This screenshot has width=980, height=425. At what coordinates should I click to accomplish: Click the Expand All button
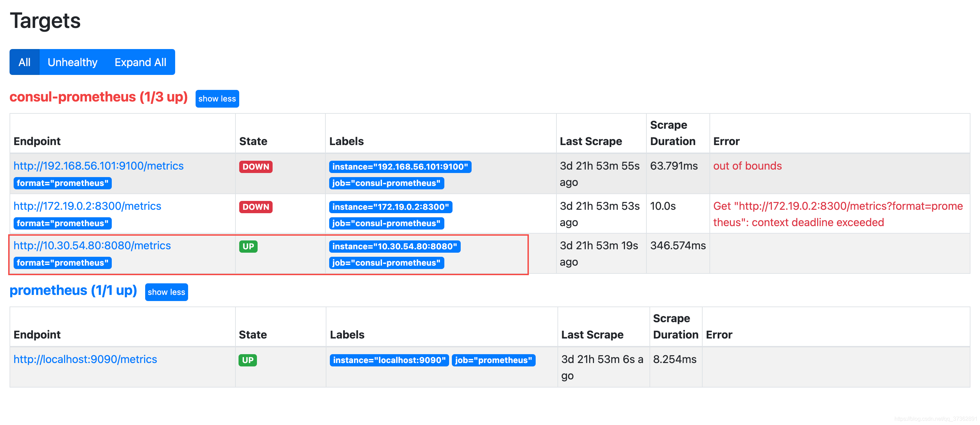(x=140, y=62)
